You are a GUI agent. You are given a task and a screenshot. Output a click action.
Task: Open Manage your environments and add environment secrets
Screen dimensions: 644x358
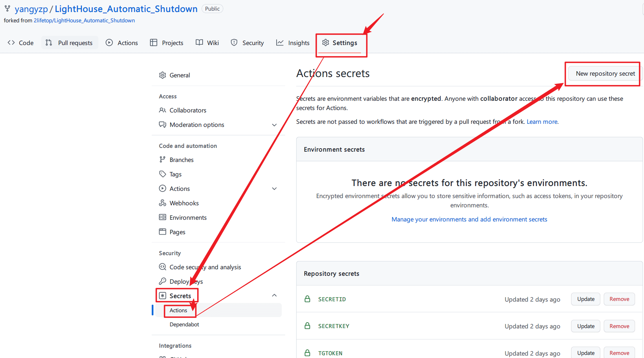469,219
